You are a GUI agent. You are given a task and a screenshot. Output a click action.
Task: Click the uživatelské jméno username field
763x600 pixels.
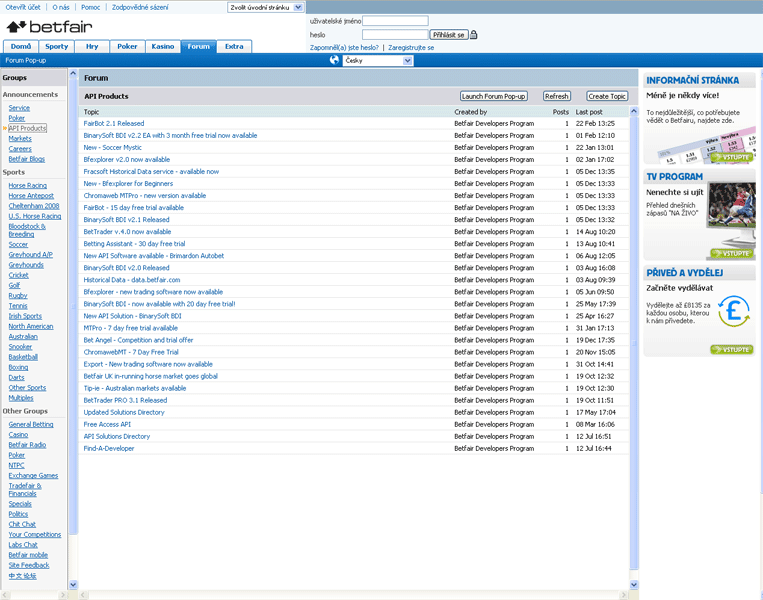pyautogui.click(x=395, y=20)
